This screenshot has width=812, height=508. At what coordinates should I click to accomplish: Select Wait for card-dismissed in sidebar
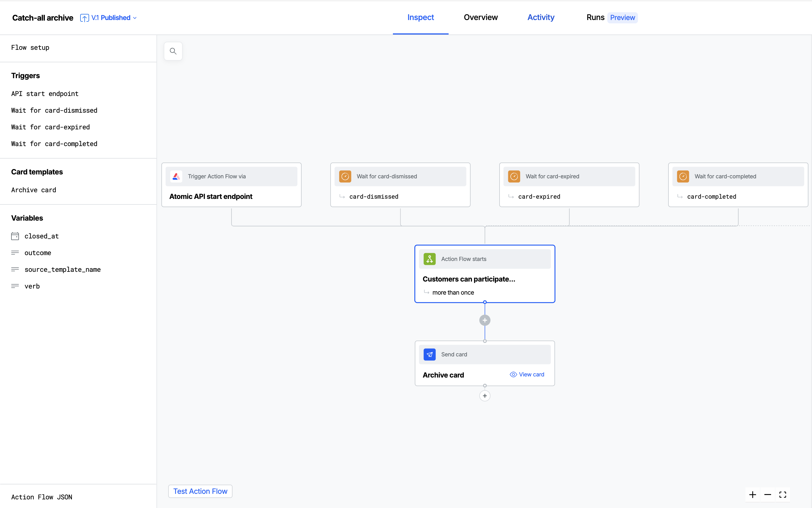[54, 110]
